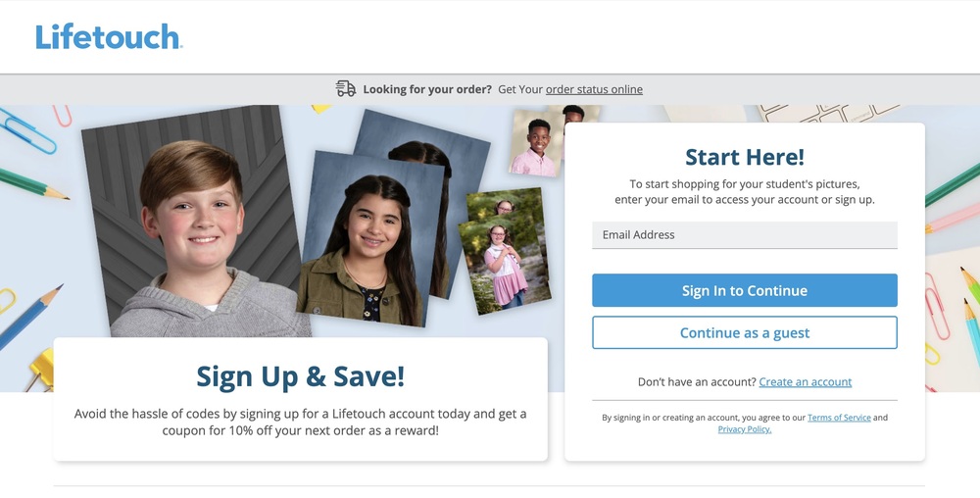Click the blue paperclip graphic
Viewport: 980px width, 498px height.
27,130
